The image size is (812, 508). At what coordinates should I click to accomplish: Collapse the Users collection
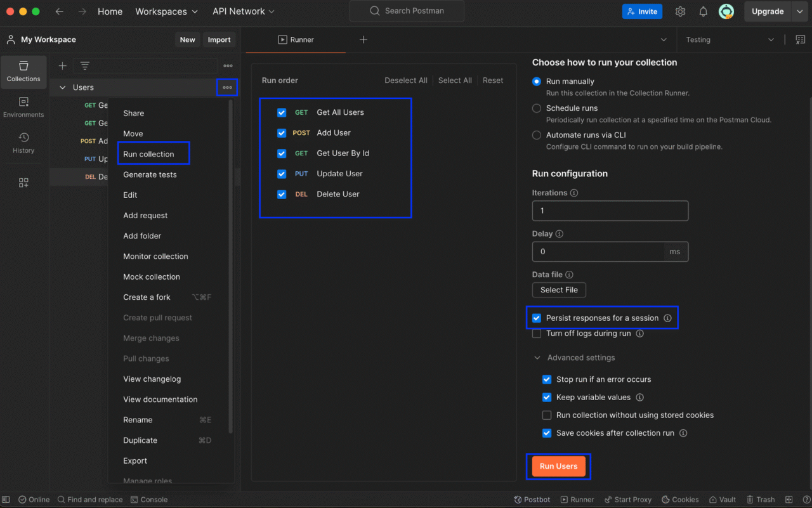[62, 88]
